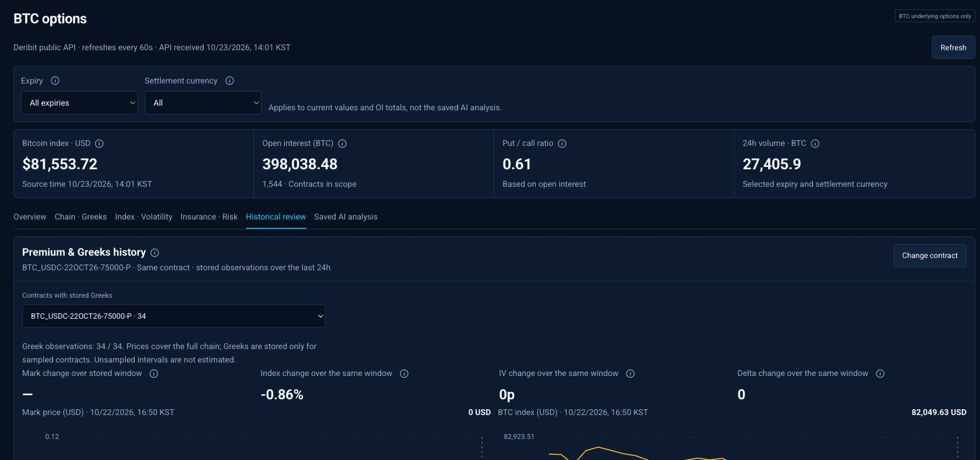Click the Put / call ratio info icon
Screen dimensions: 980x460
click(562, 144)
